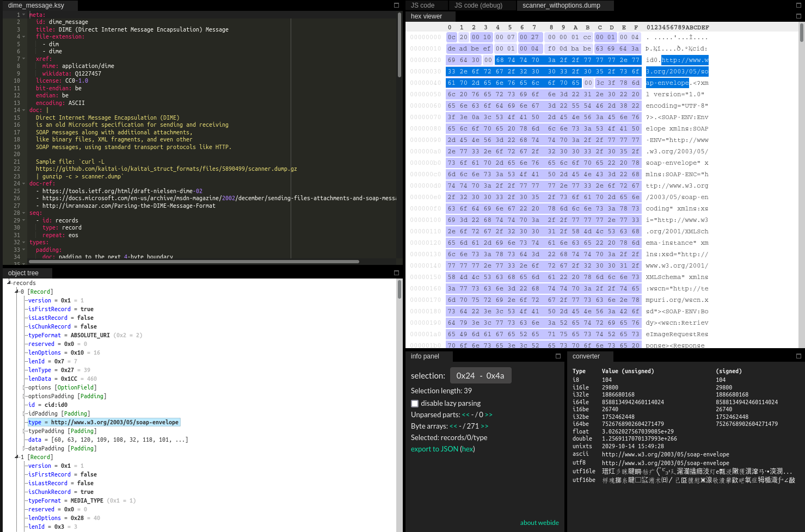805x532 pixels.
Task: Maximize the object tree panel
Action: 396,273
